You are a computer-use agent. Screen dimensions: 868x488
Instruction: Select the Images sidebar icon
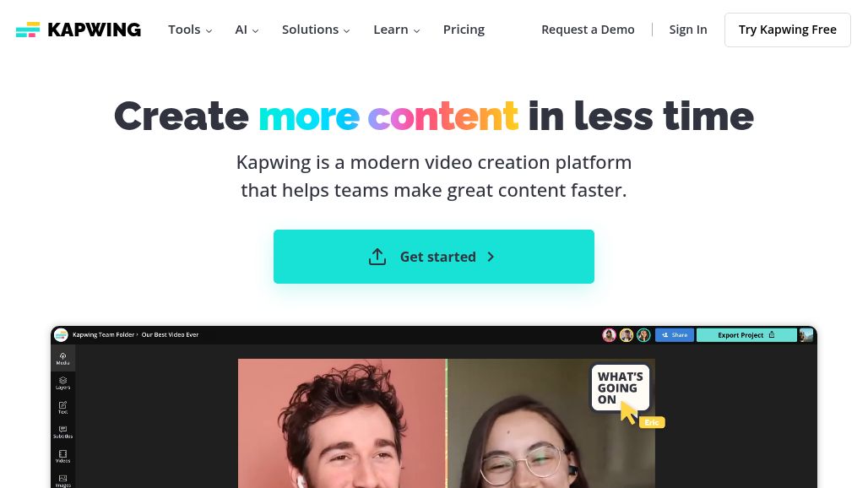tap(62, 480)
